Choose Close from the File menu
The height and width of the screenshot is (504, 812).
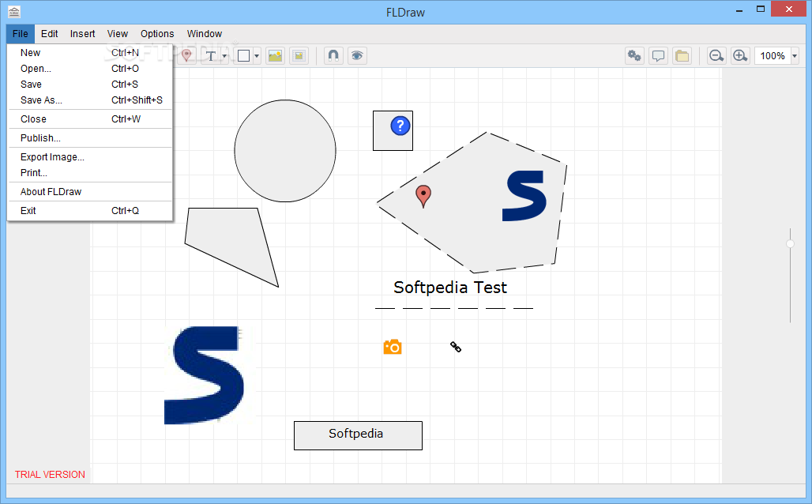click(x=90, y=118)
